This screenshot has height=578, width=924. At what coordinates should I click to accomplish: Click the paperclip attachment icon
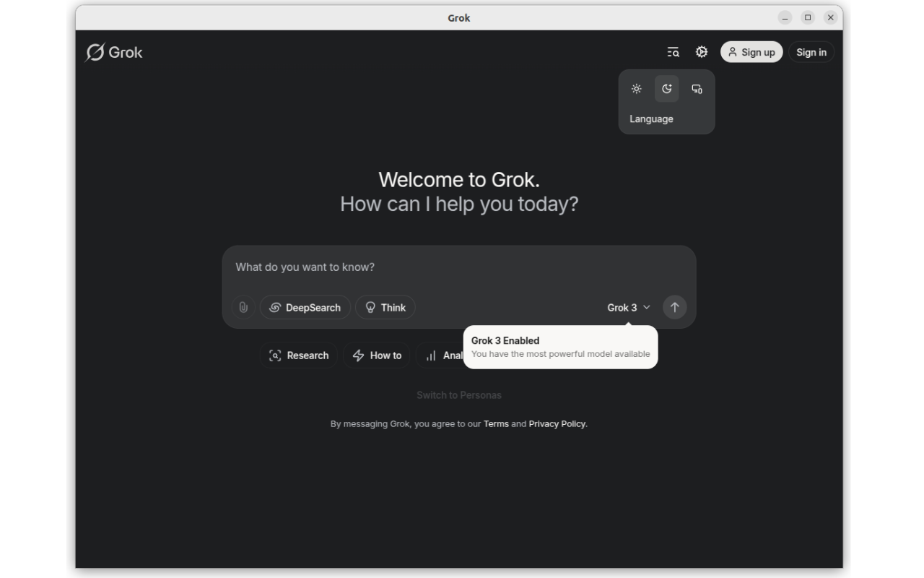coord(243,307)
